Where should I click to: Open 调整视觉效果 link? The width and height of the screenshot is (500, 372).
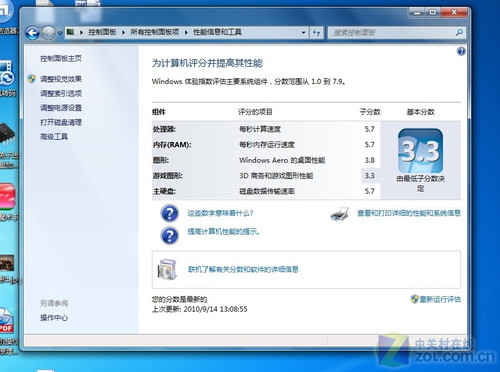point(61,79)
